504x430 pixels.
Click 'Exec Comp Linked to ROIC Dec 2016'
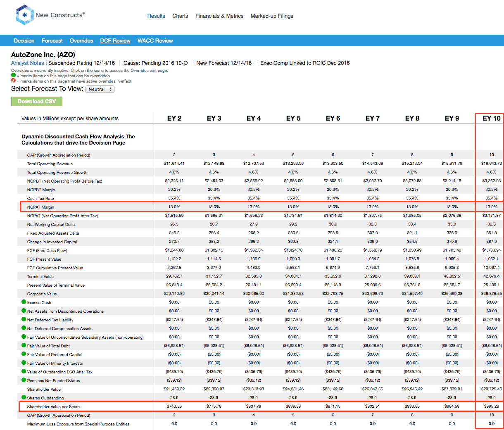click(x=305, y=63)
